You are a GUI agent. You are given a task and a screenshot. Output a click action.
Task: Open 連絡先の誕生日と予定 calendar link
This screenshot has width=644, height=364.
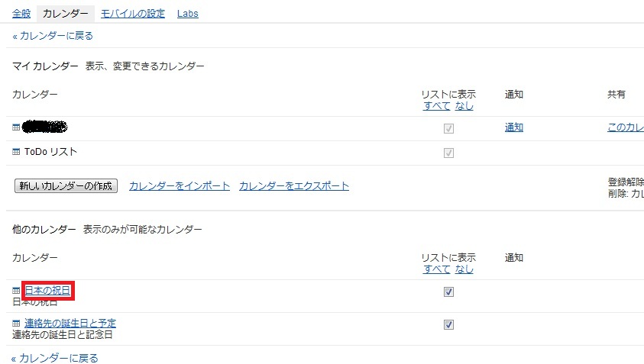[70, 324]
